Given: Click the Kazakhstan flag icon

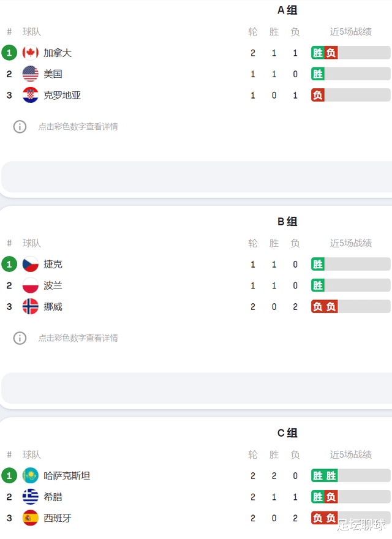Looking at the screenshot, I should click(x=30, y=475).
